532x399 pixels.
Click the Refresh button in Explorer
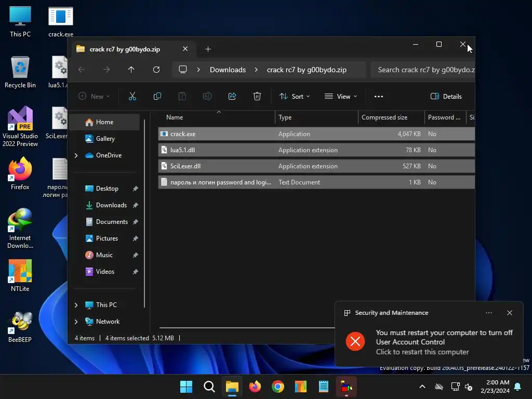pyautogui.click(x=156, y=70)
